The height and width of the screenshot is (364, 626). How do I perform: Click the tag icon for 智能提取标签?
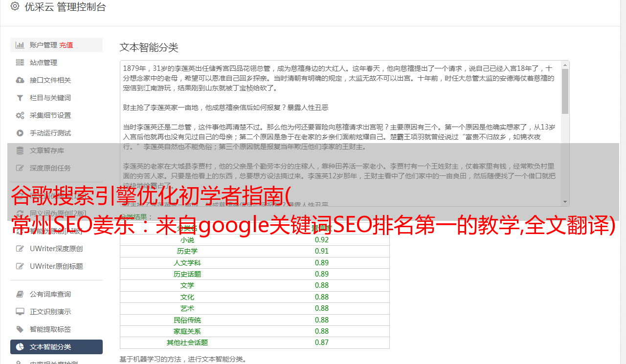click(x=20, y=329)
